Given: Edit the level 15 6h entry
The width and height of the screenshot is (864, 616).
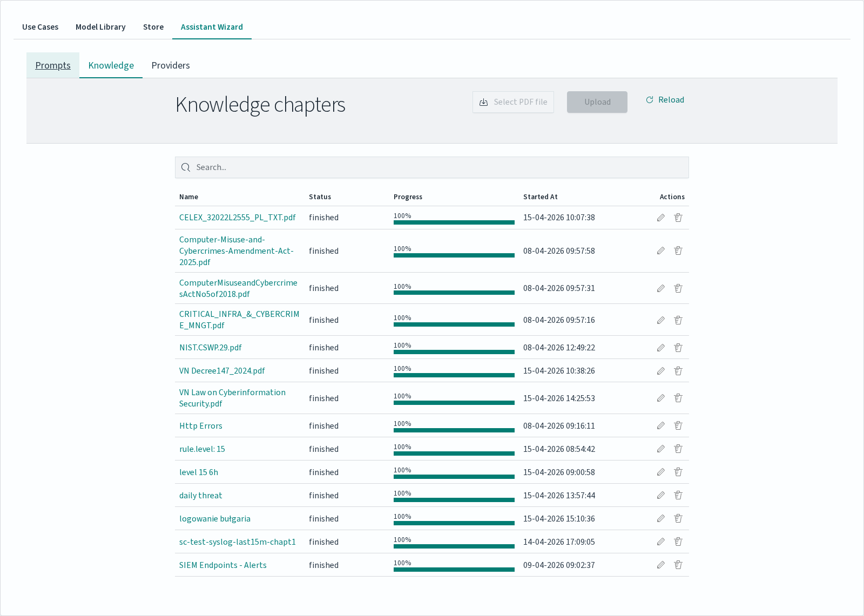Looking at the screenshot, I should coord(660,472).
